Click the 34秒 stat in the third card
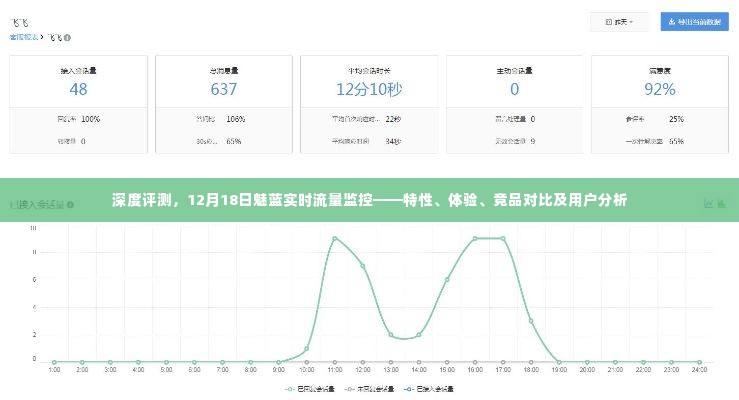Viewport: 739px width, 400px height. coord(393,141)
